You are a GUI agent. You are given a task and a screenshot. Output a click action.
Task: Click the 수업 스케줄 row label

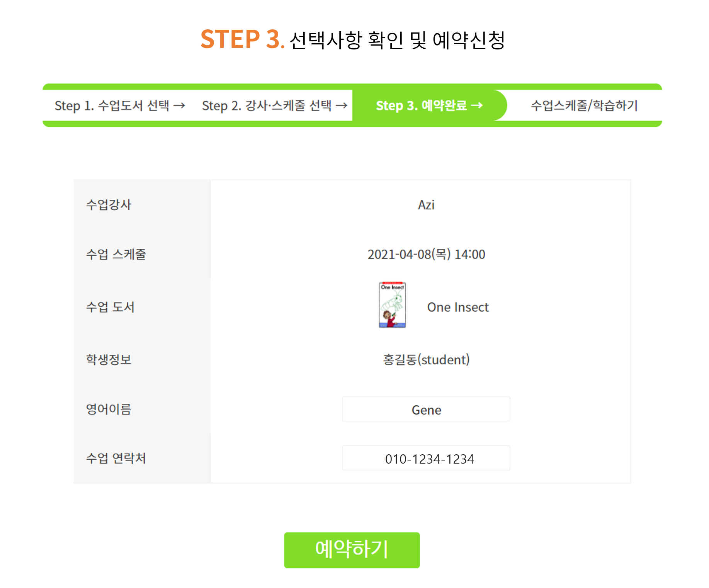click(x=116, y=254)
